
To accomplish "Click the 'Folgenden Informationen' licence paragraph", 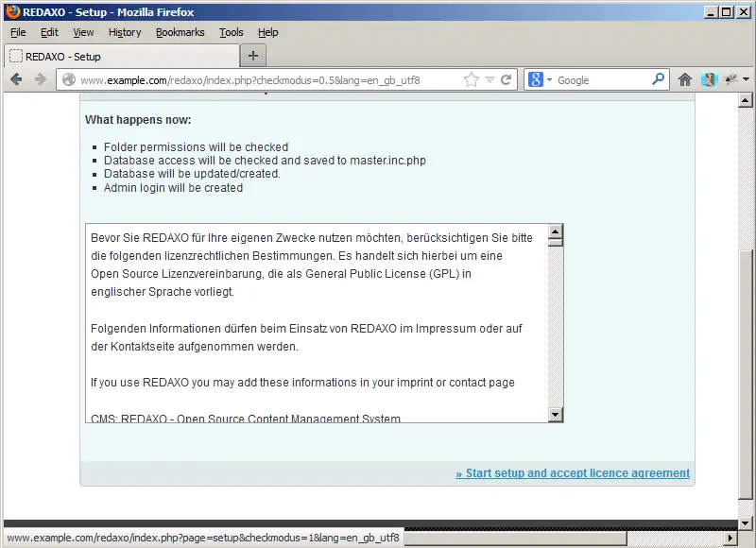I will coord(306,337).
